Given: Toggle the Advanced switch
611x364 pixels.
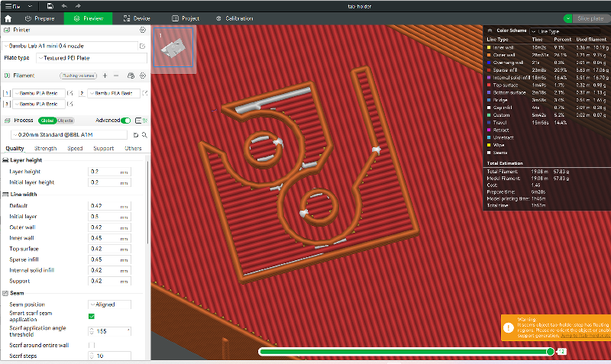Looking at the screenshot, I should point(125,121).
